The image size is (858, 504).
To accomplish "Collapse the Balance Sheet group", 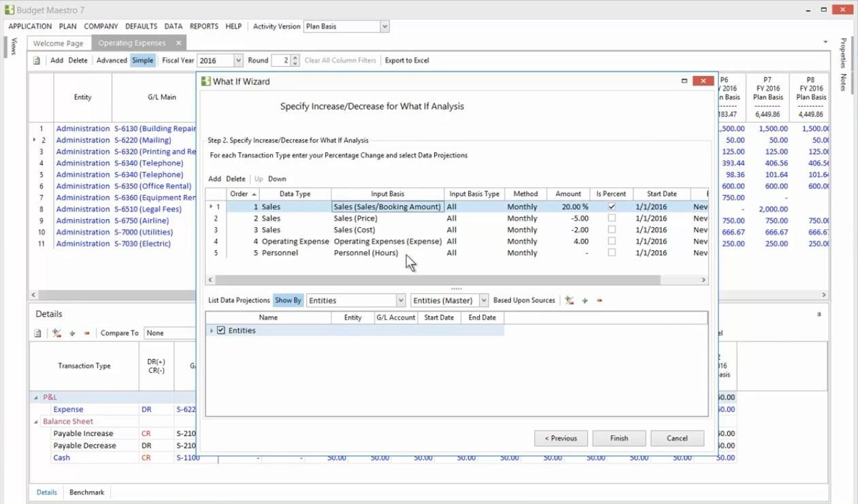I will pos(35,422).
